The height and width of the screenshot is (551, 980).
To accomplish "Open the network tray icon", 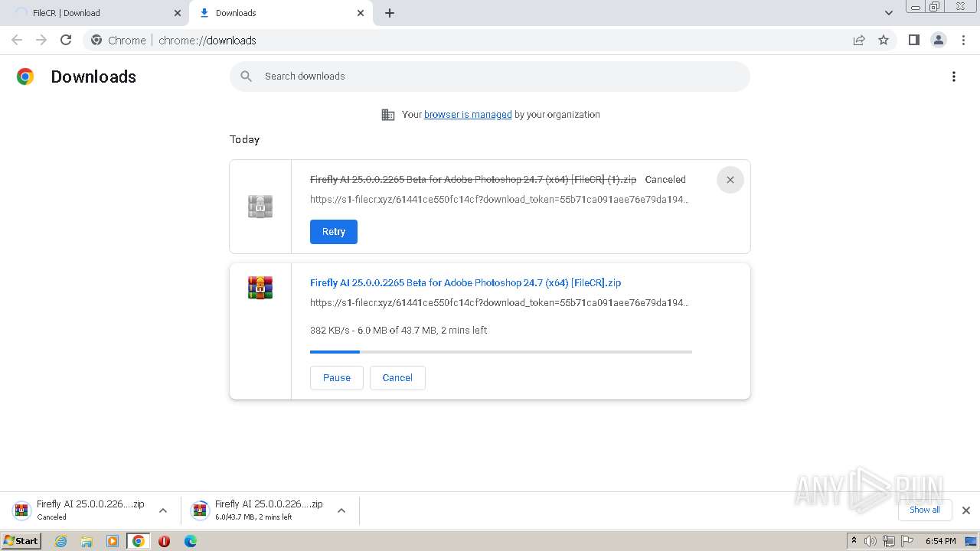I will (x=889, y=541).
